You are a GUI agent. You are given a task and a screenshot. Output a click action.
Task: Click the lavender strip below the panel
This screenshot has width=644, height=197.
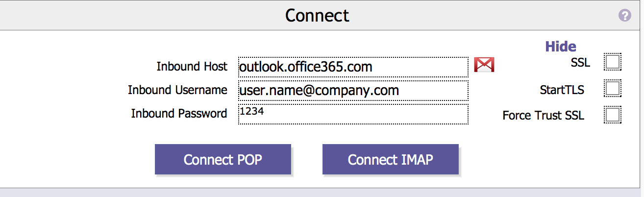tap(322, 193)
